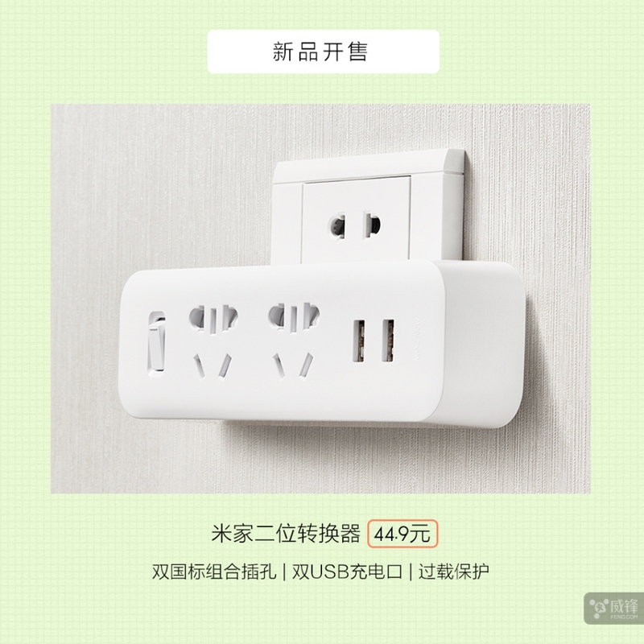The height and width of the screenshot is (644, 644).
Task: Click the 威锋 watermark text
Action: (625, 606)
